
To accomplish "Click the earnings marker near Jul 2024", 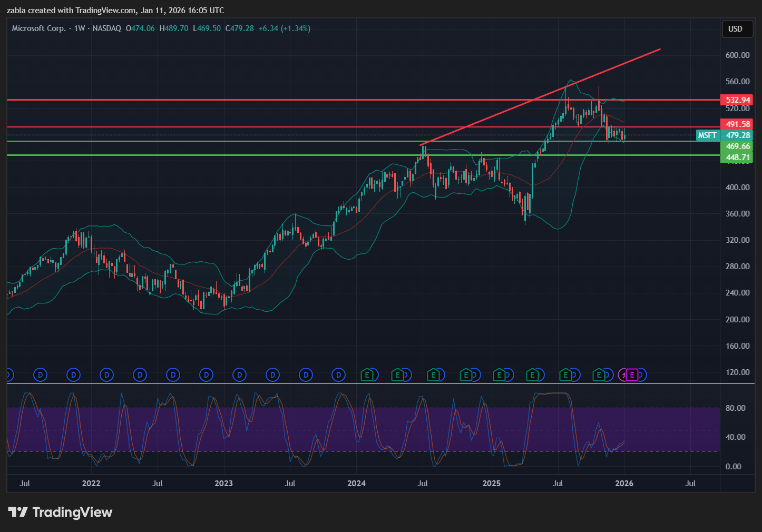I will [x=433, y=375].
